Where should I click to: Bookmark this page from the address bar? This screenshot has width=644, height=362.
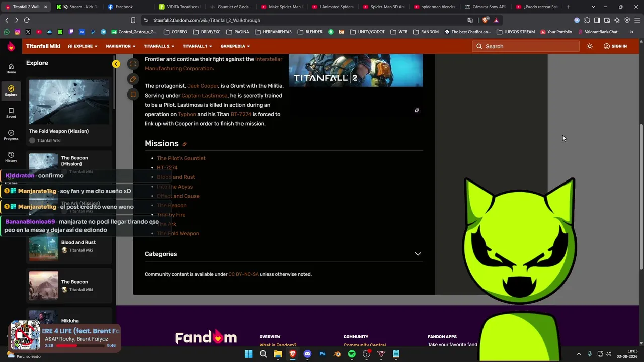(x=133, y=20)
